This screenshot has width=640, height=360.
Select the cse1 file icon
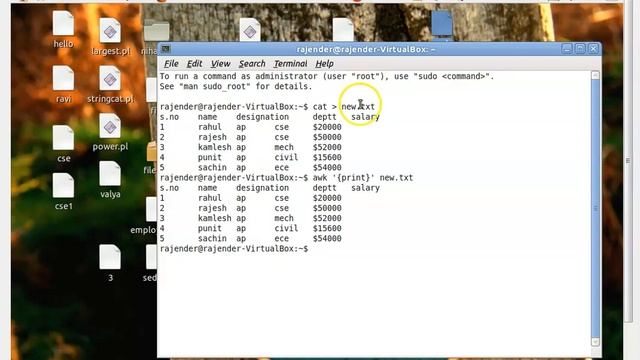pyautogui.click(x=63, y=186)
